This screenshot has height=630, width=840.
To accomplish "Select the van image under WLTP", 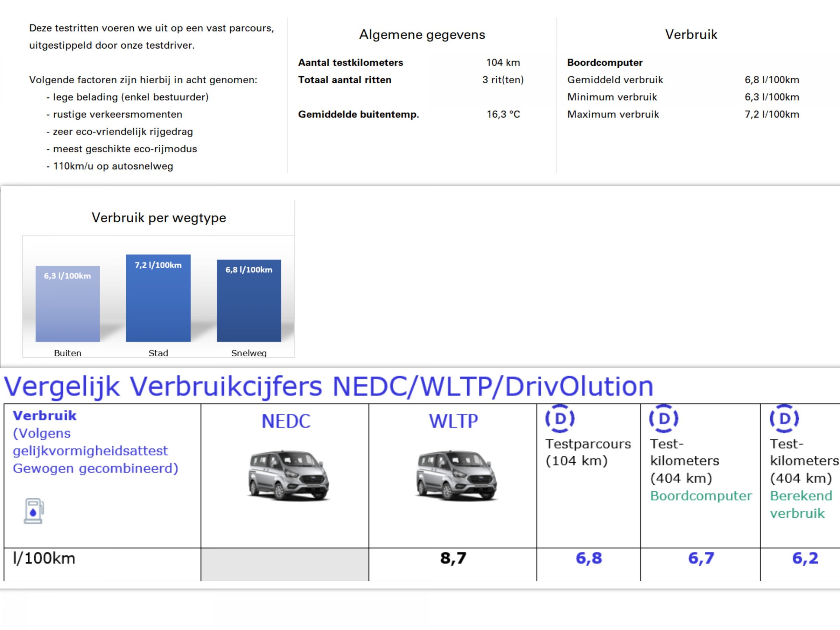I will (x=456, y=475).
